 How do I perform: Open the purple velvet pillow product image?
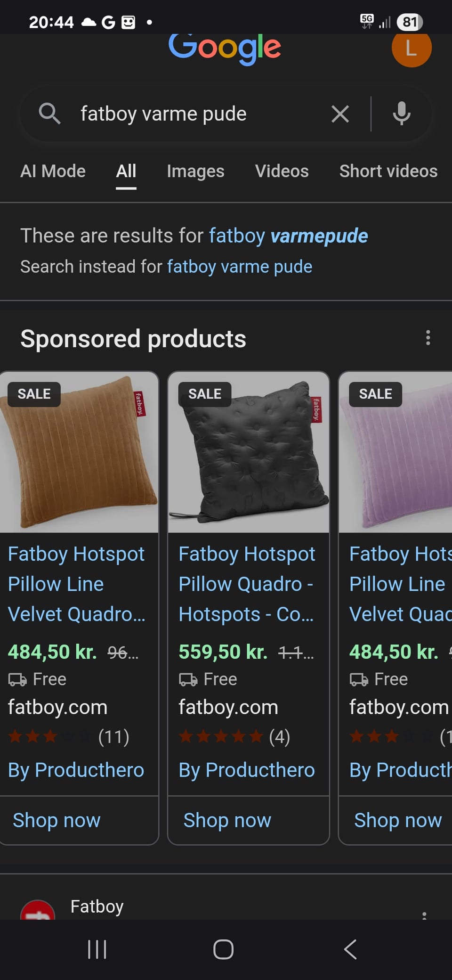pos(395,452)
